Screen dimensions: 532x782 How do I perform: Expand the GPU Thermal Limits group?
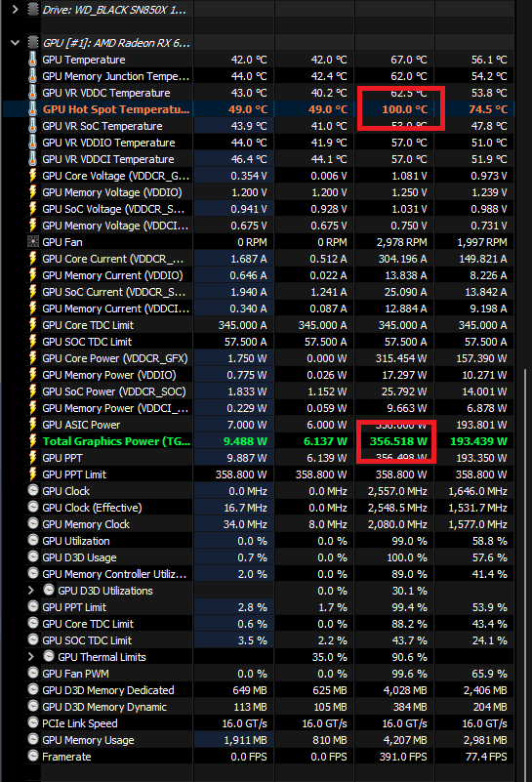[x=31, y=657]
